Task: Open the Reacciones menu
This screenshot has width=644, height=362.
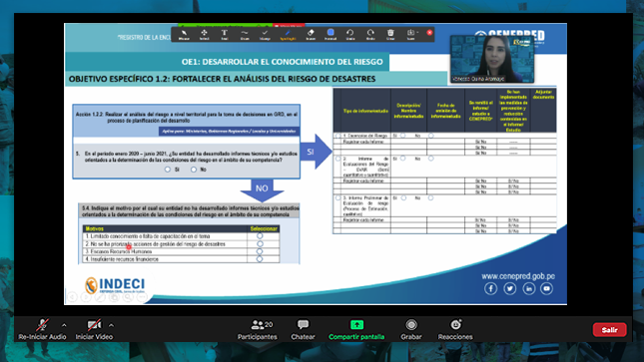Action: tap(455, 329)
